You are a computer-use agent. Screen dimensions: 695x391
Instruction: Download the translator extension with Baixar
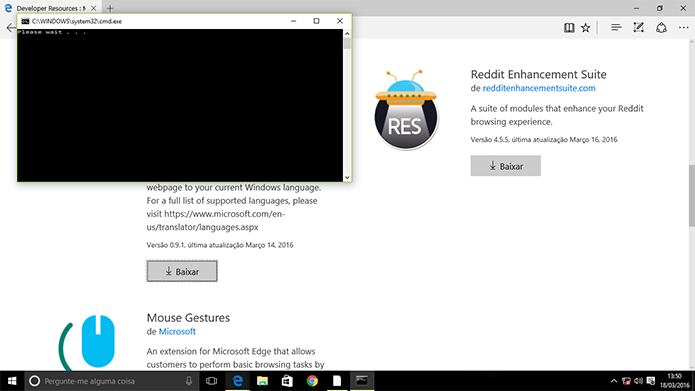pos(182,271)
